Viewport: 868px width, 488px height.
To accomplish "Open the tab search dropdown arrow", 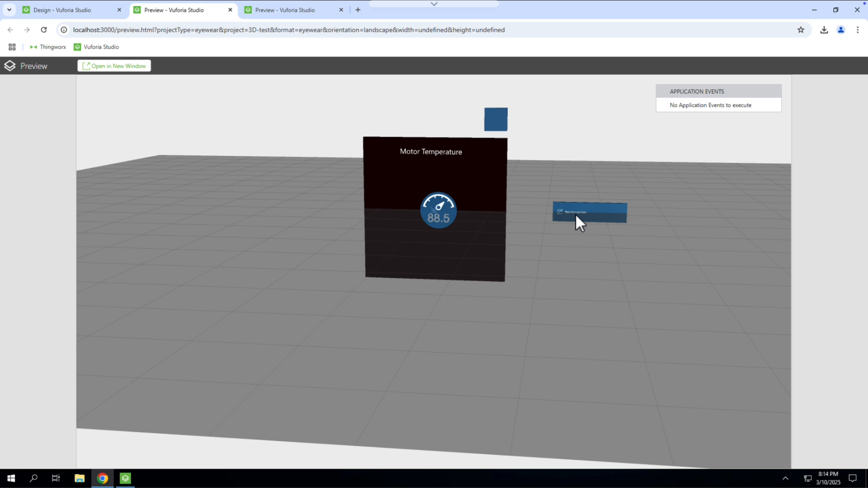I will tap(9, 10).
